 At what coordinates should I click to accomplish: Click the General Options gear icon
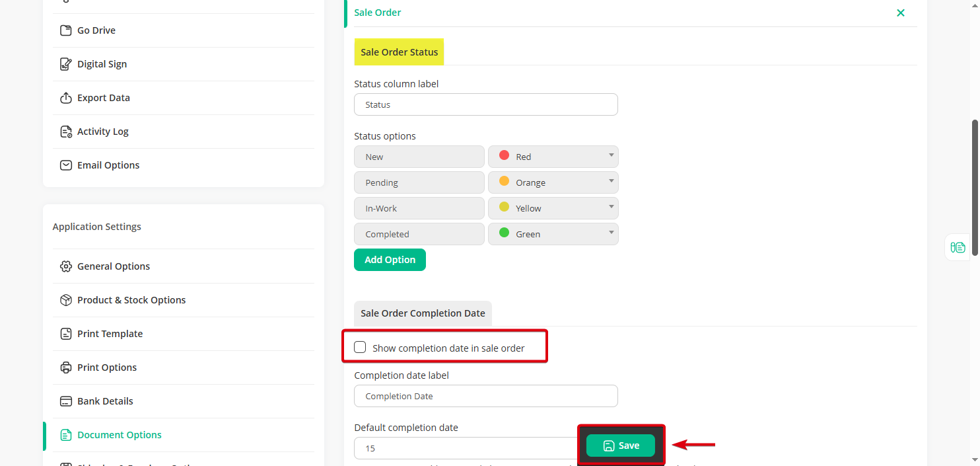coord(65,266)
